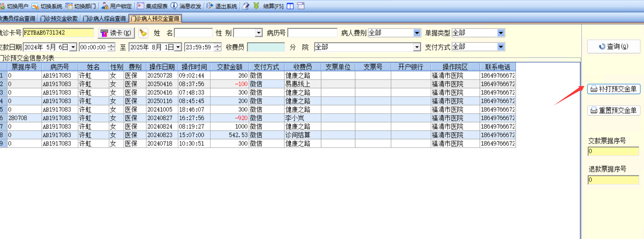This screenshot has height=239, width=644.
Task: Clear the form using the broom icon
Action: point(143,33)
